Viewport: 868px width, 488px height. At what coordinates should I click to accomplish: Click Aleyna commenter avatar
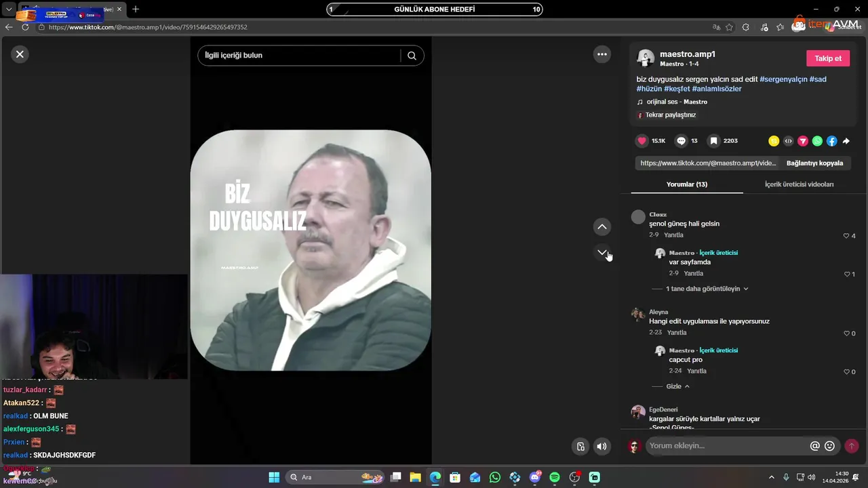coord(638,314)
